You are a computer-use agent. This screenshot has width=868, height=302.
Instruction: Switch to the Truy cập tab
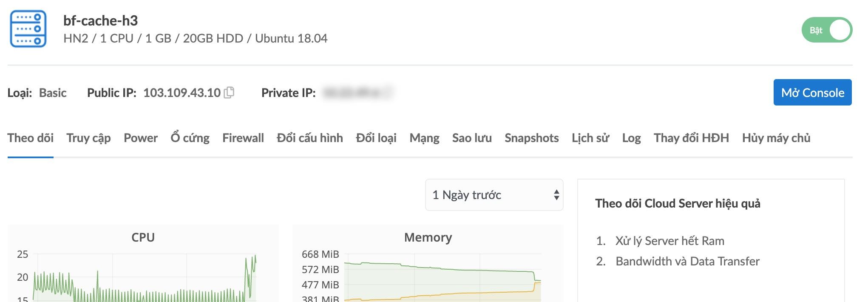88,138
